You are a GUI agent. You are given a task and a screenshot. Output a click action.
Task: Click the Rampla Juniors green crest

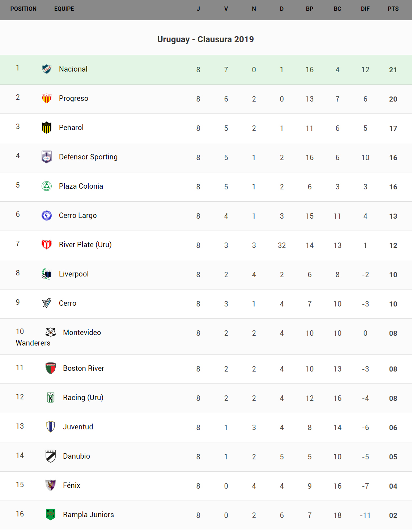[51, 514]
